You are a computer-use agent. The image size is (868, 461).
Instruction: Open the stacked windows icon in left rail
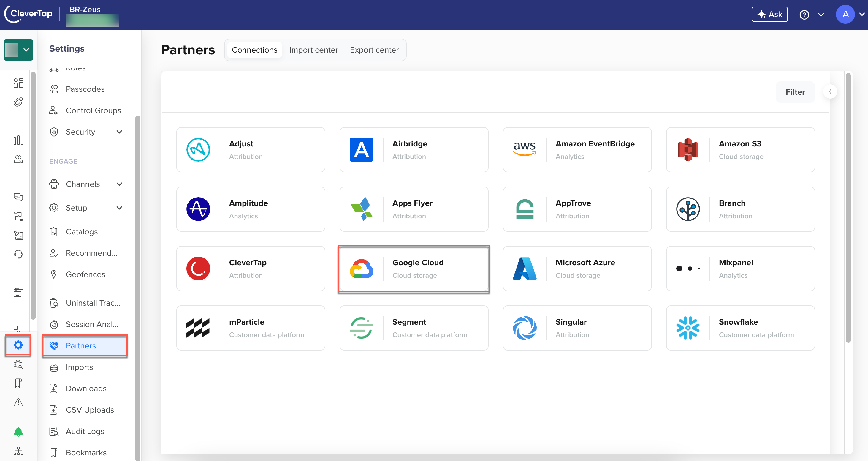18,292
